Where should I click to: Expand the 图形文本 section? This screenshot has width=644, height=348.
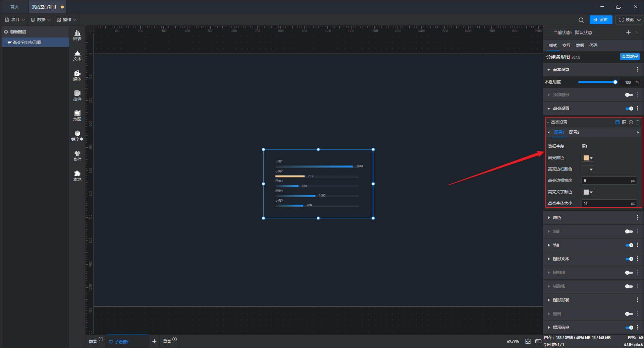pyautogui.click(x=549, y=259)
